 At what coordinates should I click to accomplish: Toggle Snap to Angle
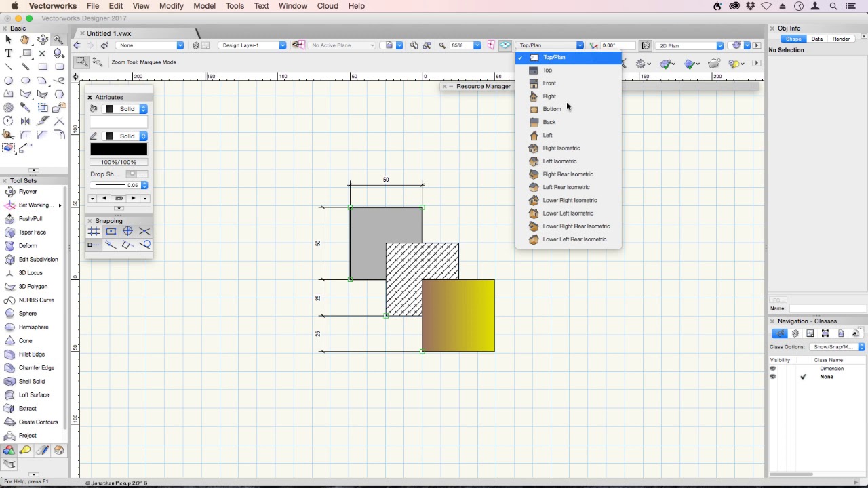[127, 231]
